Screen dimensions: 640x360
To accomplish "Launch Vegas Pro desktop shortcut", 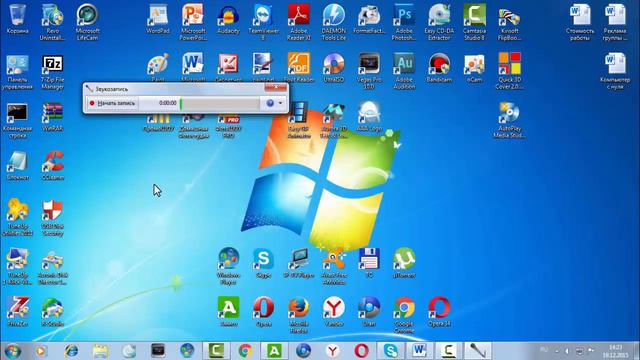I will click(x=369, y=71).
